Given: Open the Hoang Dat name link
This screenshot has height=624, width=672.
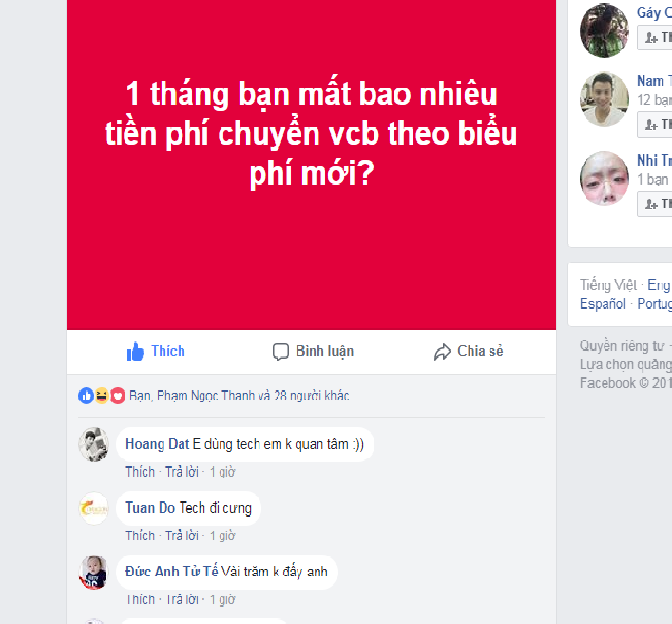Looking at the screenshot, I should pos(157,444).
